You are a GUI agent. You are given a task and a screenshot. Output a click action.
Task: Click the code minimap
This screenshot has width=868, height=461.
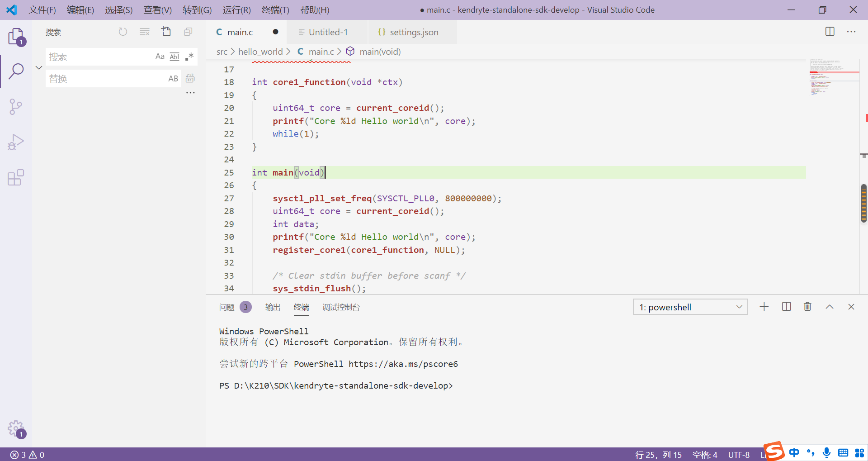(x=834, y=78)
